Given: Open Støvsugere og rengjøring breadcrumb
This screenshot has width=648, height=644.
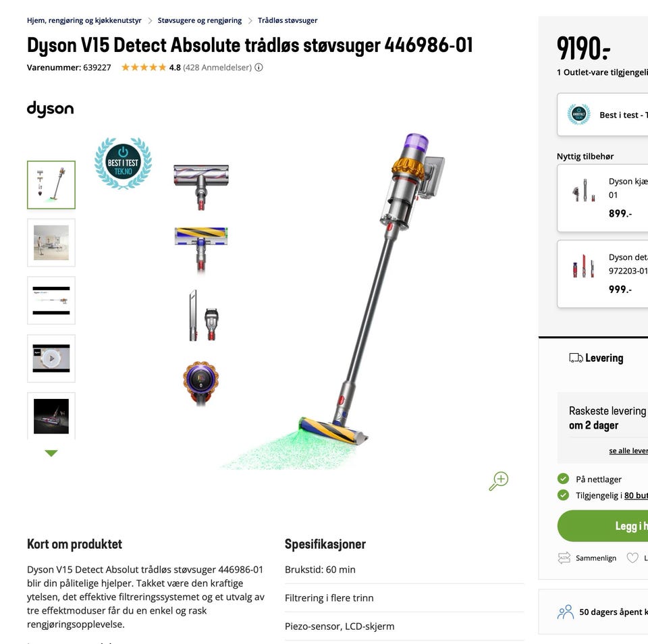Looking at the screenshot, I should coord(200,20).
